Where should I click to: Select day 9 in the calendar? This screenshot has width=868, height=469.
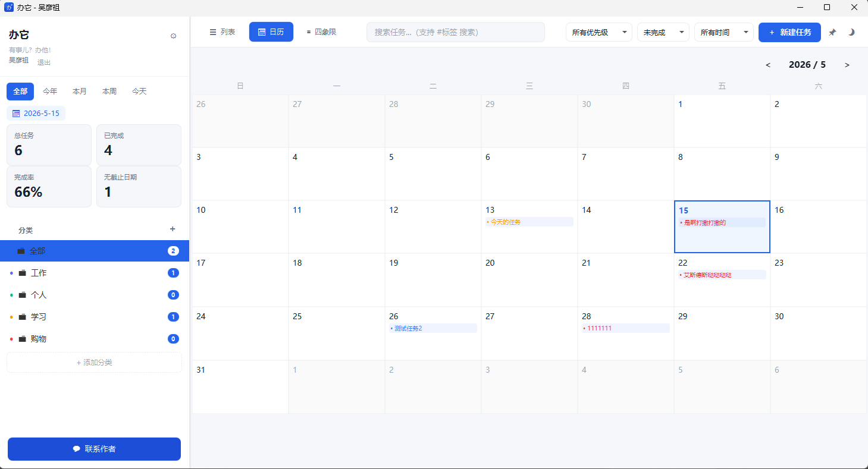click(x=818, y=174)
